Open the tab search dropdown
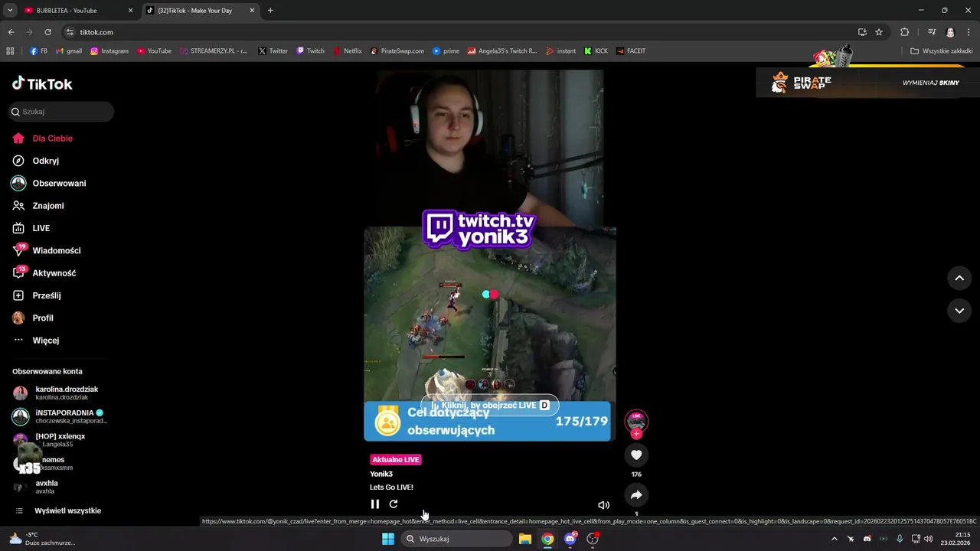 pyautogui.click(x=10, y=11)
